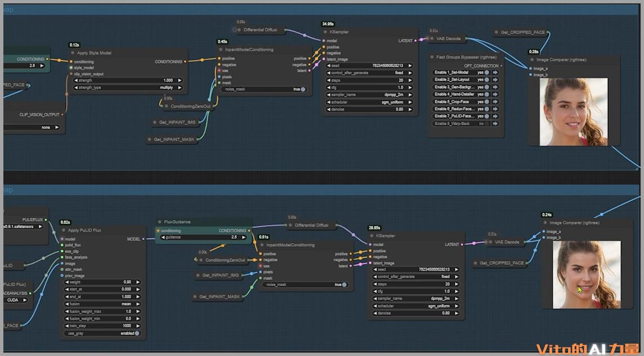This screenshot has height=356, width=644.
Task: Collapse the KSampler node timed 34.95s
Action: tap(326, 31)
